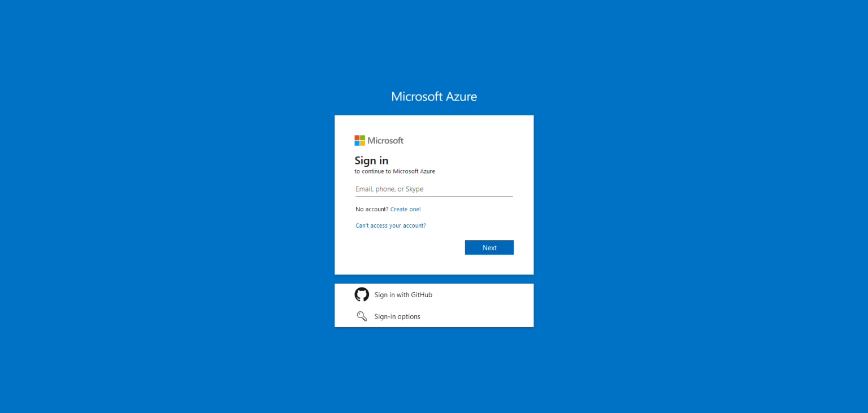This screenshot has height=413, width=868.
Task: Click the yellow square of the Microsoft logo
Action: coord(362,142)
